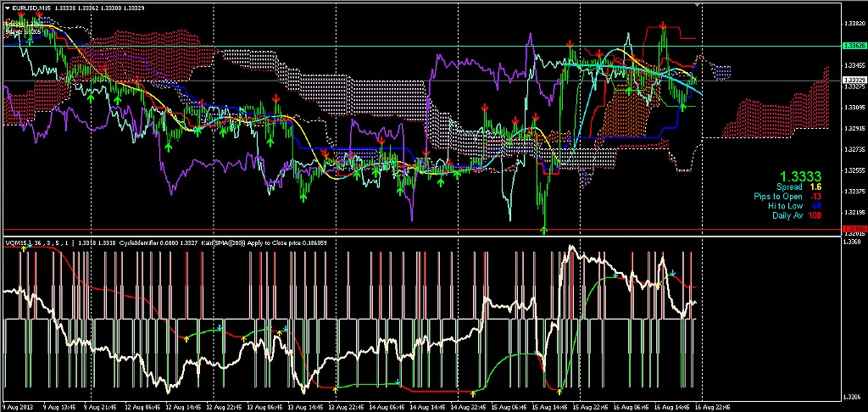The width and height of the screenshot is (868, 412).
Task: Click the red Ichimoku cloud projected at far right
Action: (780, 110)
